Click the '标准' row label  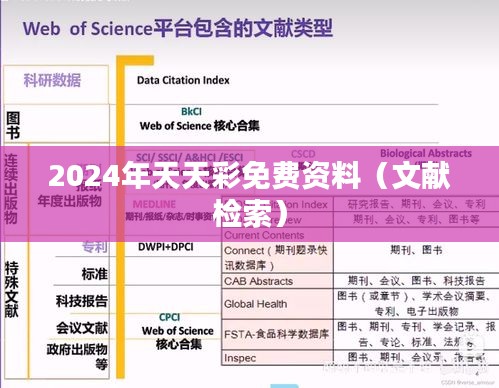point(95,274)
